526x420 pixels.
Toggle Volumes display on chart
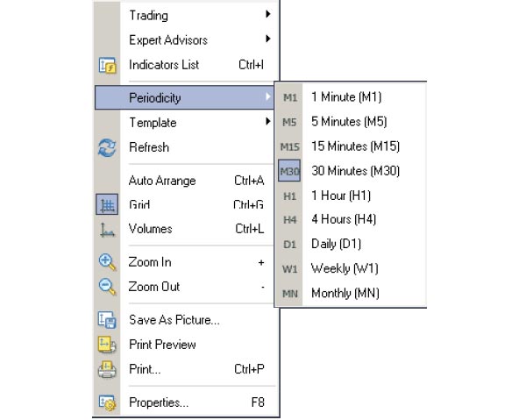[x=151, y=229]
